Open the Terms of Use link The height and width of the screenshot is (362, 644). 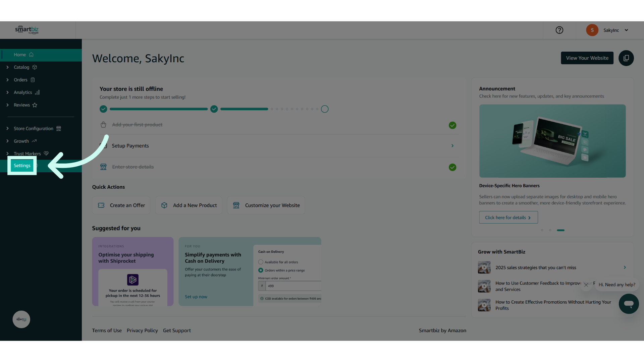click(107, 330)
